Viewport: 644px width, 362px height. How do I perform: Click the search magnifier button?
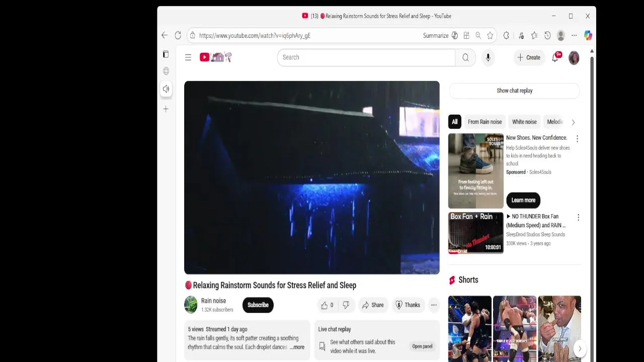(x=465, y=57)
